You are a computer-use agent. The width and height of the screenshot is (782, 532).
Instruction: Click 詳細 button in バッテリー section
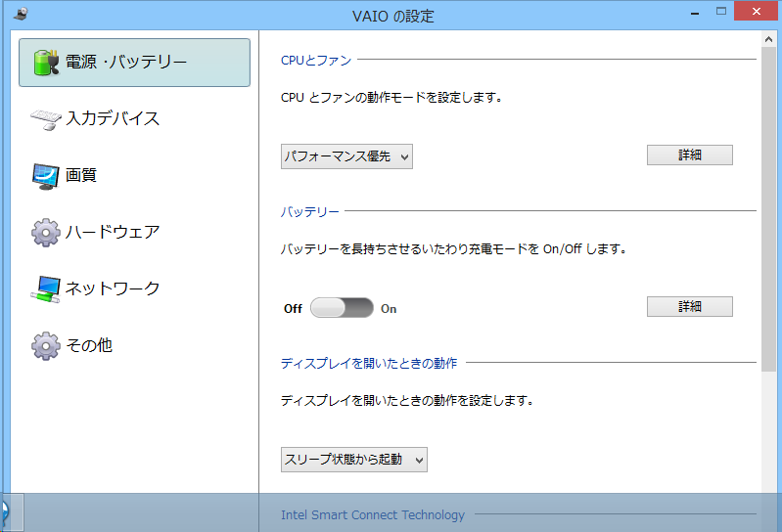pyautogui.click(x=690, y=306)
